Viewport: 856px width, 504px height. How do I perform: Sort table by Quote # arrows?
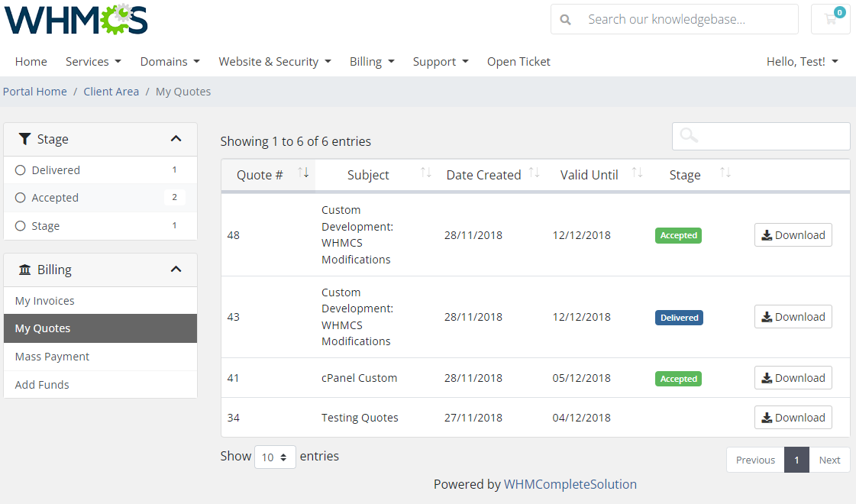pos(303,173)
